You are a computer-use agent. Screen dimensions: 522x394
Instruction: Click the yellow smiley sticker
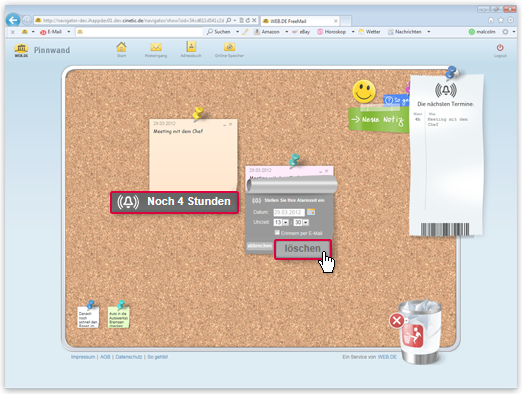click(364, 91)
